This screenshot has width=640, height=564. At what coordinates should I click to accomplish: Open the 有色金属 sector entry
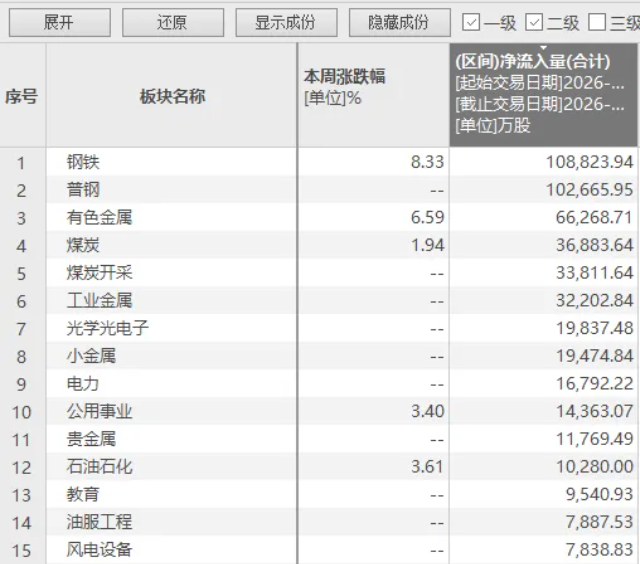coord(99,217)
